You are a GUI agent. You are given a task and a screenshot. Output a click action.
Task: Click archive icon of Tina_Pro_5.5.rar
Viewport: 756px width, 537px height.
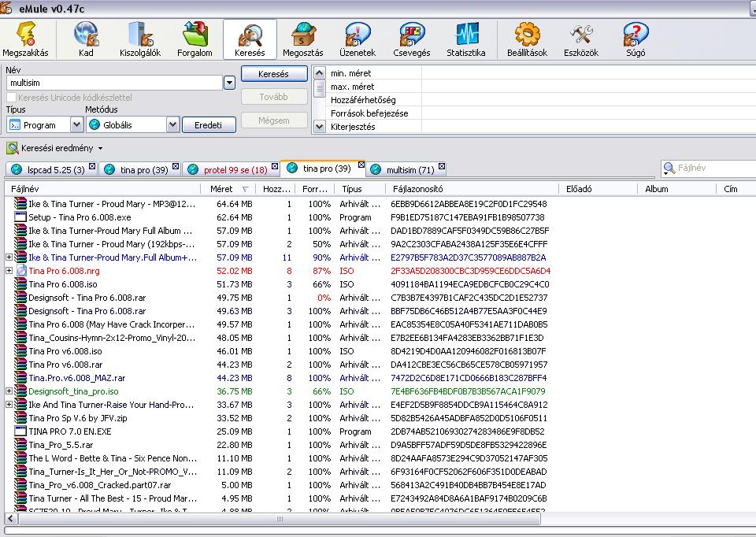[x=20, y=445]
